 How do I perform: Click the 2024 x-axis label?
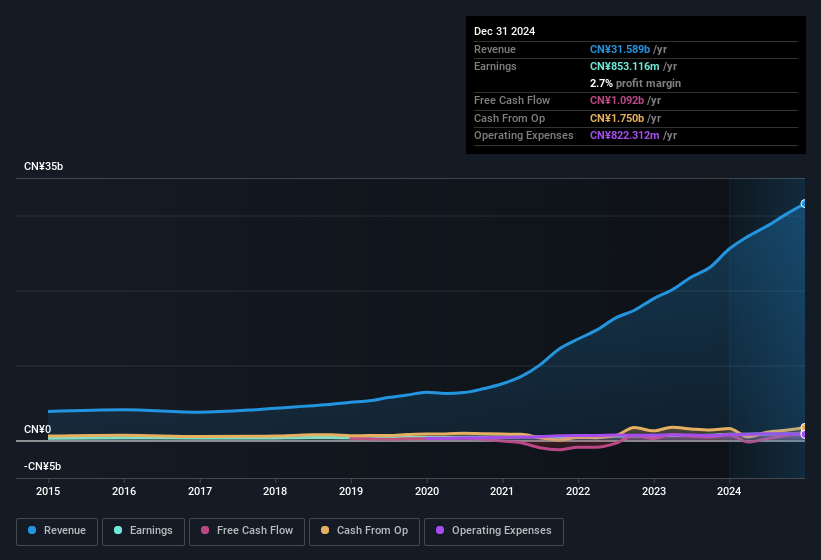729,491
